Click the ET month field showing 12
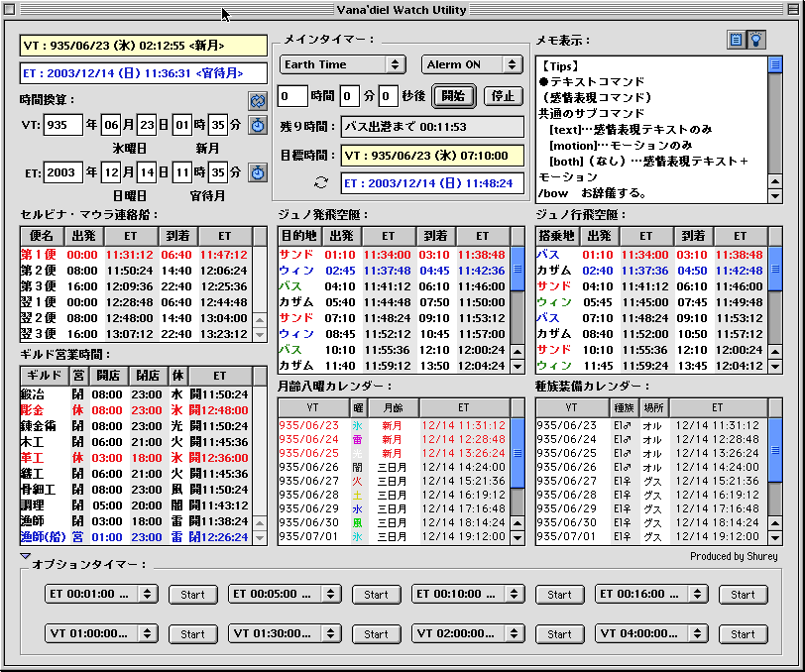This screenshot has height=672, width=805. click(x=111, y=172)
